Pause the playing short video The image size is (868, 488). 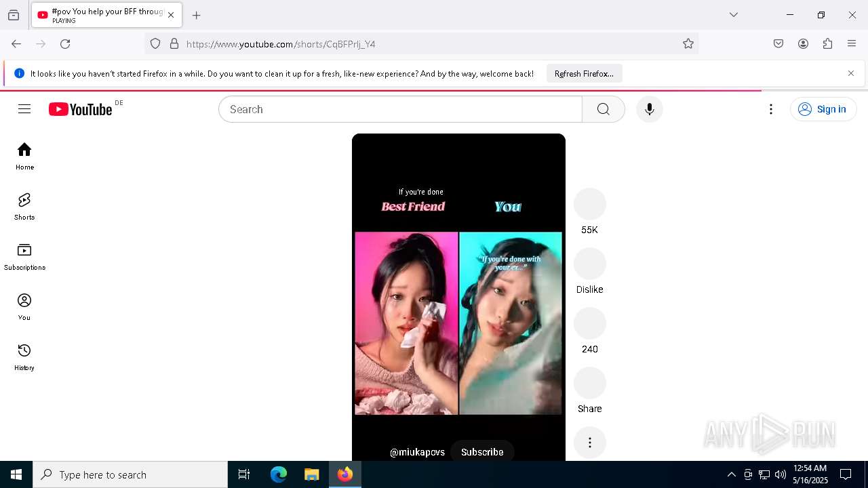[458, 298]
